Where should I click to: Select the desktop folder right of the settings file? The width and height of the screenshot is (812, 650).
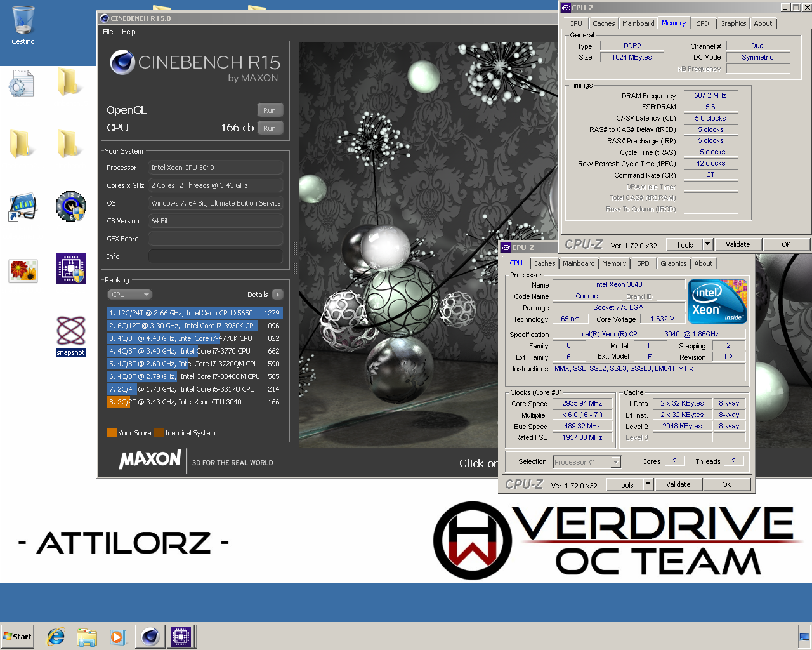point(70,83)
